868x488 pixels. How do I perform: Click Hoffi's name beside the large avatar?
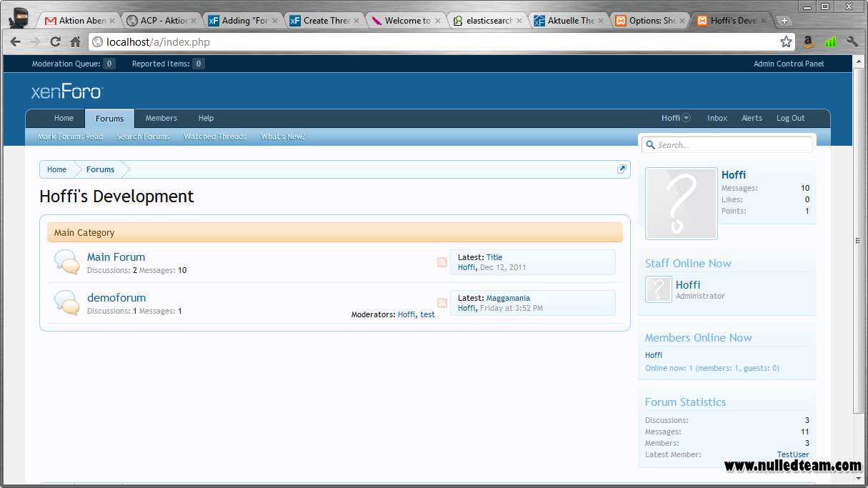[734, 175]
